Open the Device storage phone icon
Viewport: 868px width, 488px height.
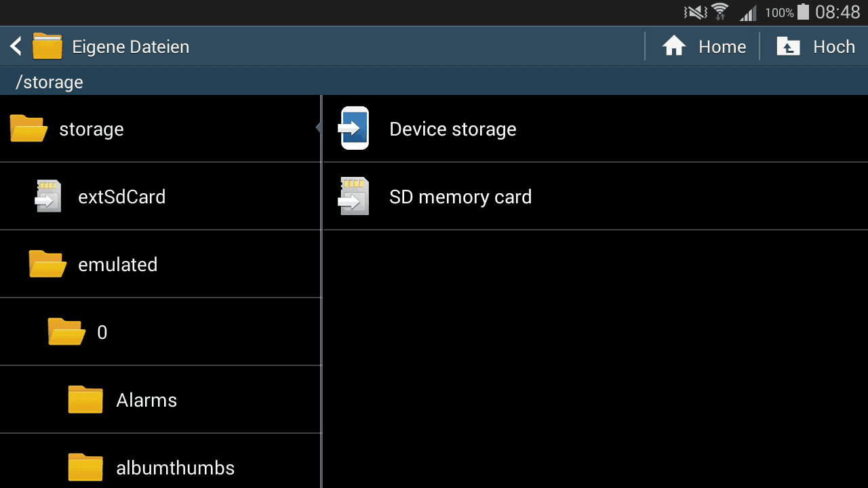[x=355, y=128]
